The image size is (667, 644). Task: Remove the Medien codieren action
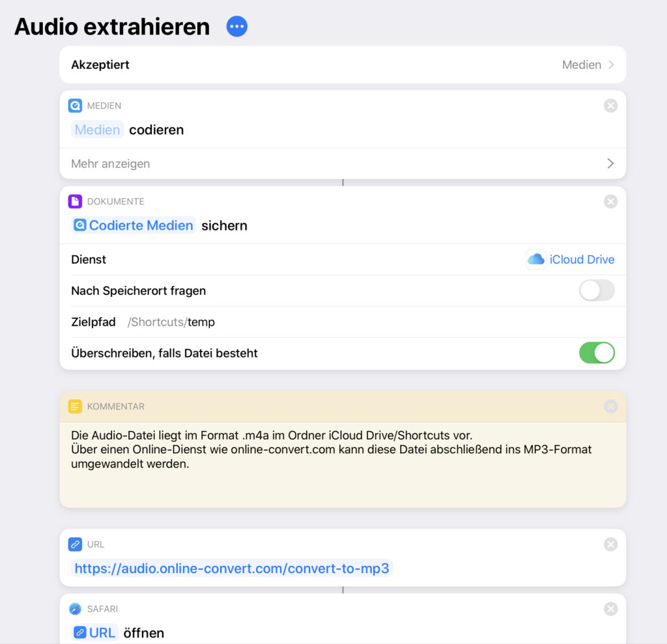point(610,105)
